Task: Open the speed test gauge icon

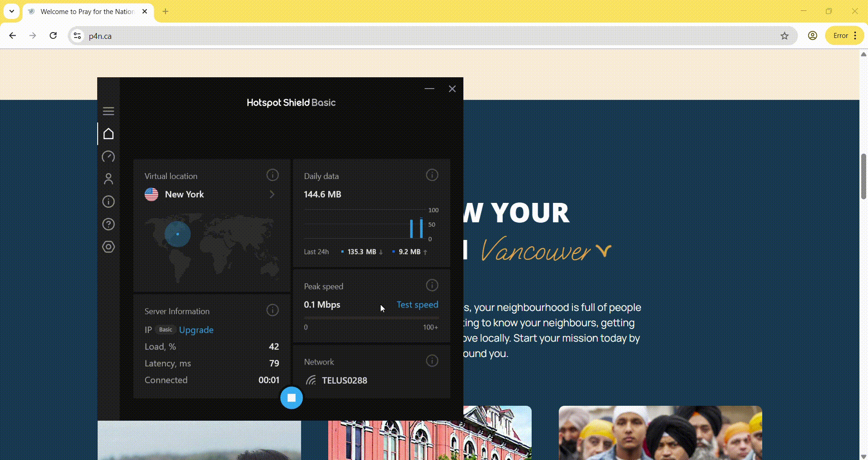Action: click(108, 156)
